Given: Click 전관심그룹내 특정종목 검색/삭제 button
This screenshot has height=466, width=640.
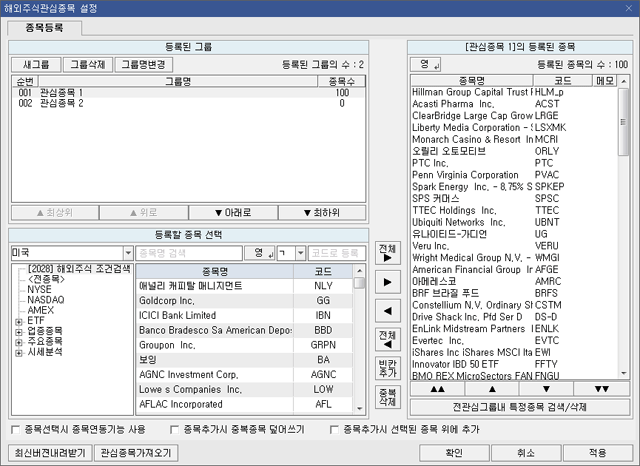Looking at the screenshot, I should click(x=520, y=407).
